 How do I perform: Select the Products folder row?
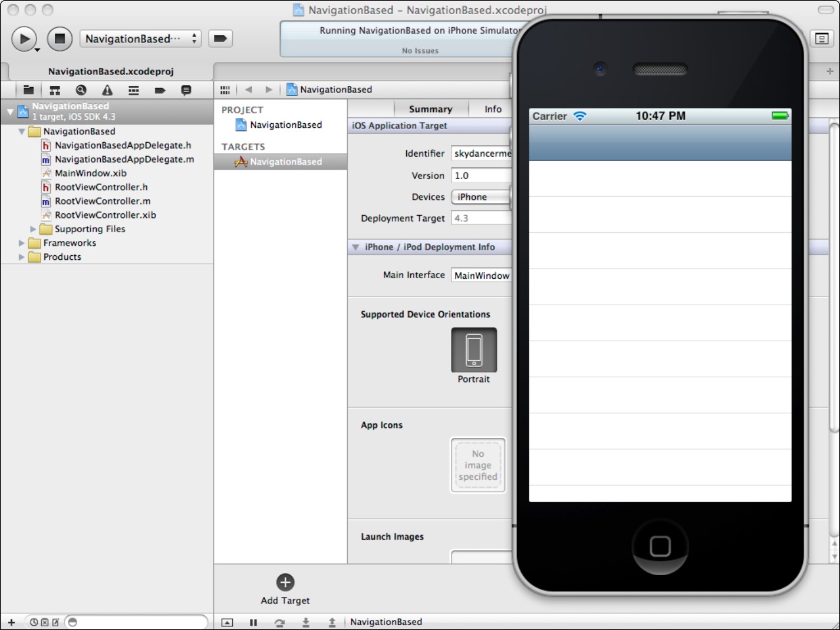pos(107,257)
